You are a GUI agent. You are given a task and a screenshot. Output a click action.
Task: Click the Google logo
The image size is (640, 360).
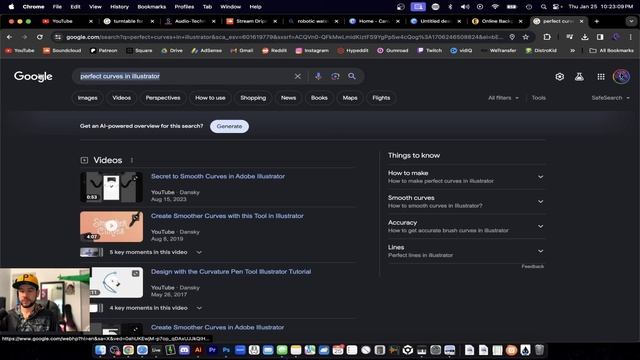pyautogui.click(x=33, y=76)
